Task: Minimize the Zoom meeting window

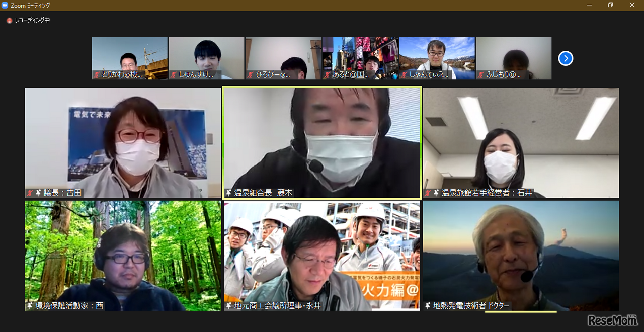Action: [x=589, y=5]
